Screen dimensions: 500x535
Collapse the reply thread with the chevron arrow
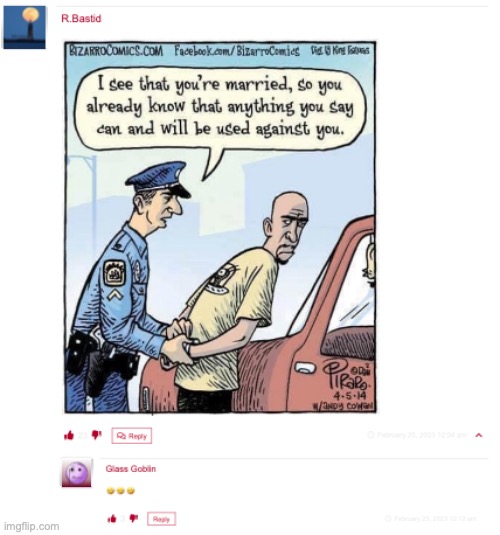[x=478, y=435]
